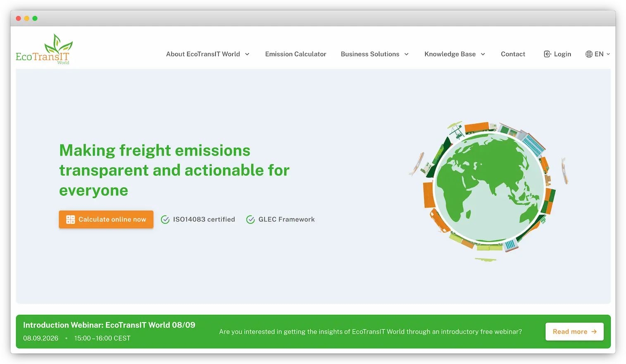This screenshot has height=364, width=626.
Task: Click the webinar description question text
Action: click(371, 332)
